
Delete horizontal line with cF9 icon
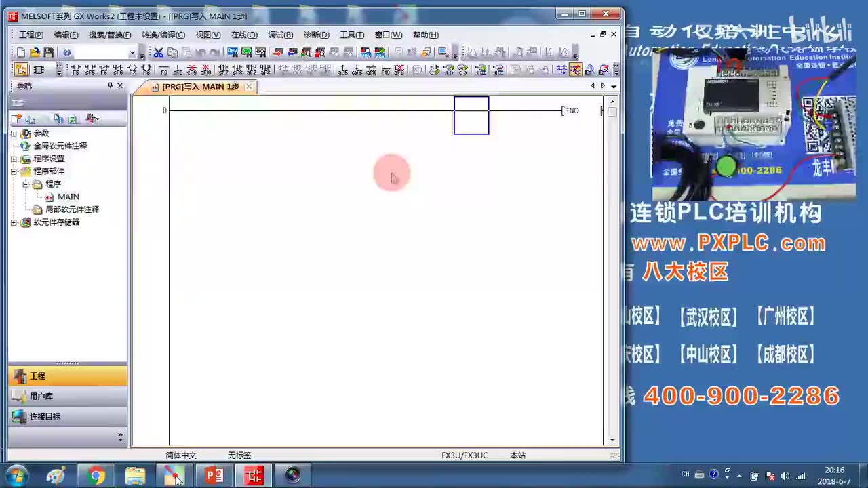[x=192, y=69]
